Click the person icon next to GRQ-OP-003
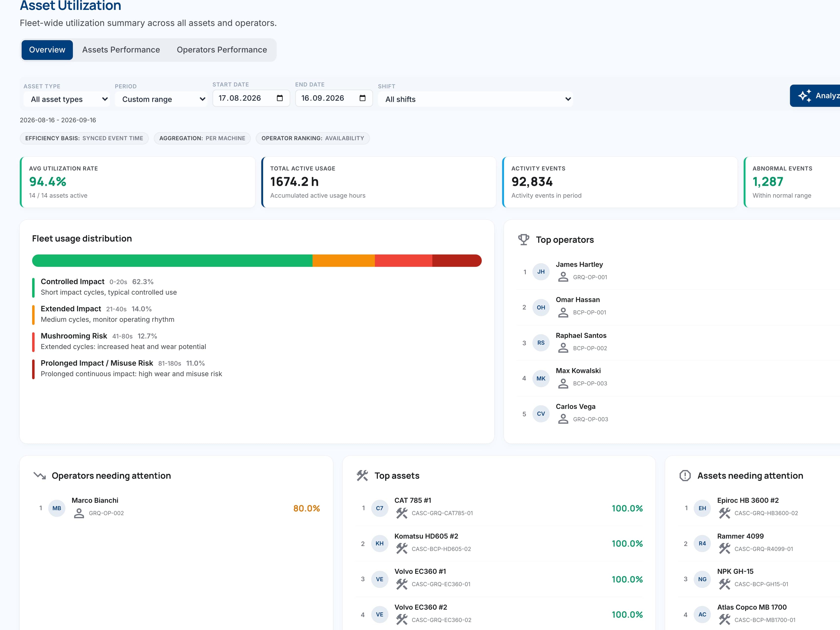This screenshot has height=630, width=840. (x=563, y=419)
